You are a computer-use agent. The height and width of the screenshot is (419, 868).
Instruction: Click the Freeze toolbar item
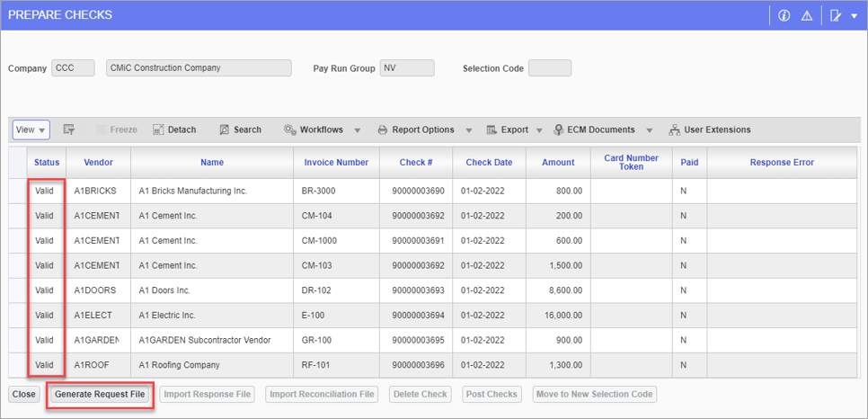[x=117, y=129]
